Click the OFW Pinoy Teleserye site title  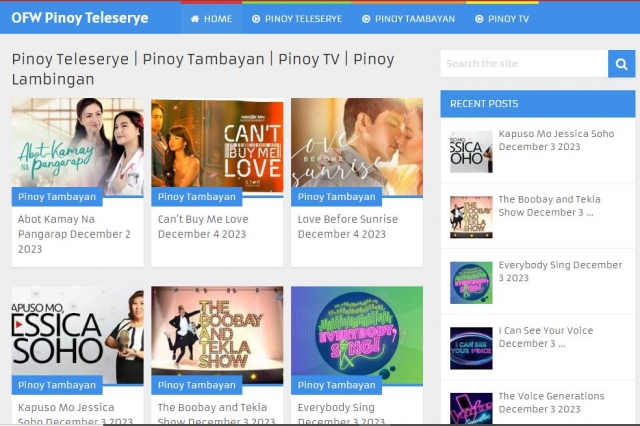79,18
